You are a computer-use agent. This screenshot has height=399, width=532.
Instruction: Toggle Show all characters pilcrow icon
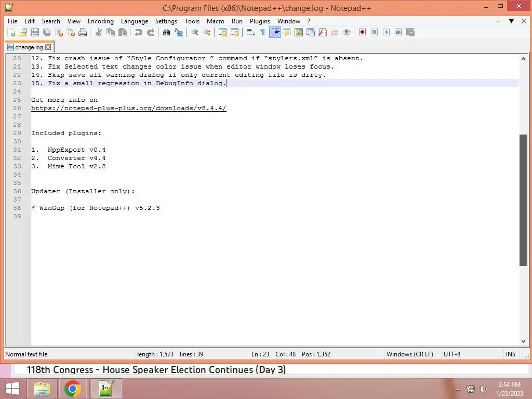coord(262,32)
